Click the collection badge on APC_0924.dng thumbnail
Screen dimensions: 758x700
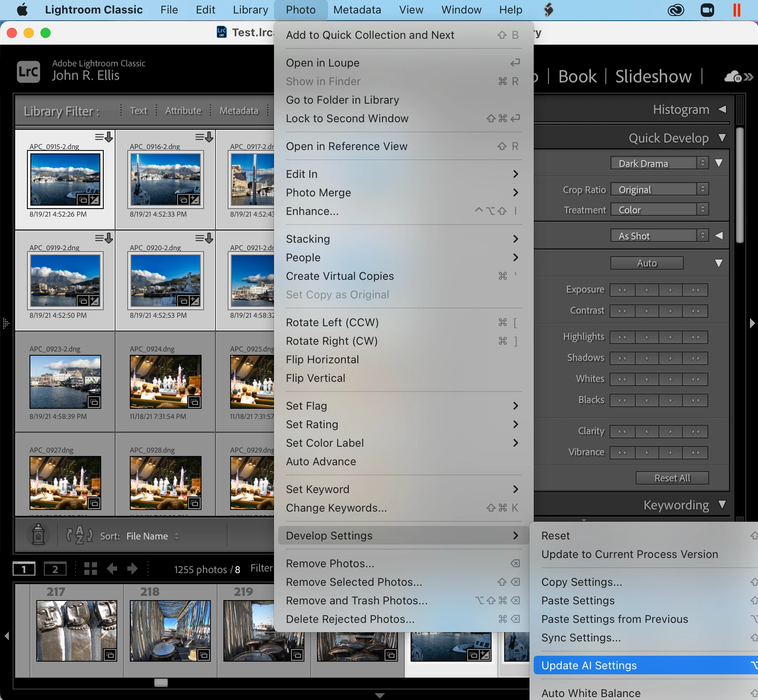coord(194,402)
